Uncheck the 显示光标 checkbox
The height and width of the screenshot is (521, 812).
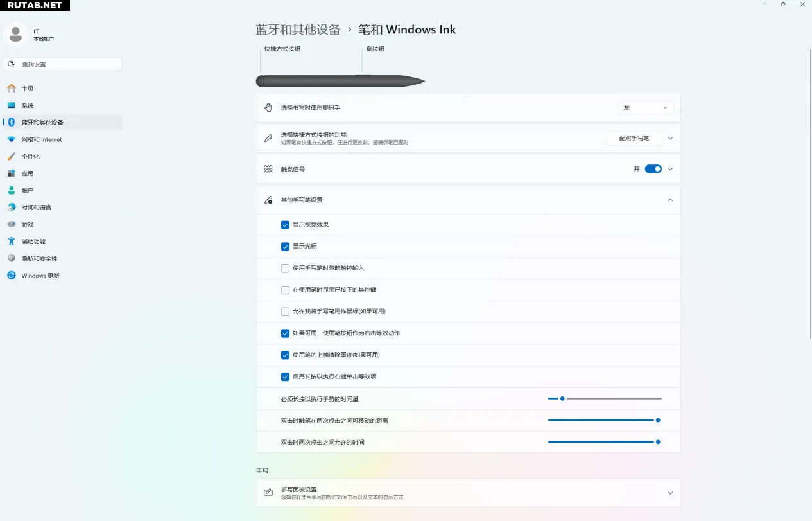click(x=285, y=247)
